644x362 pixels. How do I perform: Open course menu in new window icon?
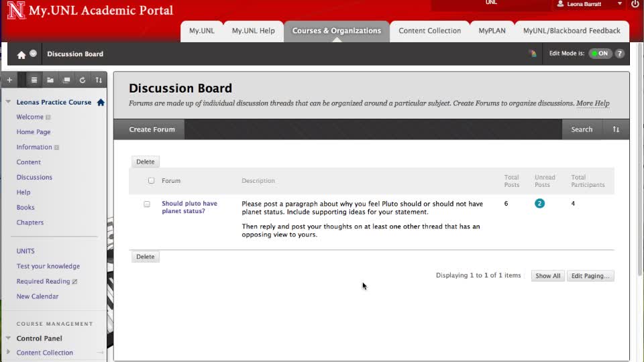coord(66,80)
